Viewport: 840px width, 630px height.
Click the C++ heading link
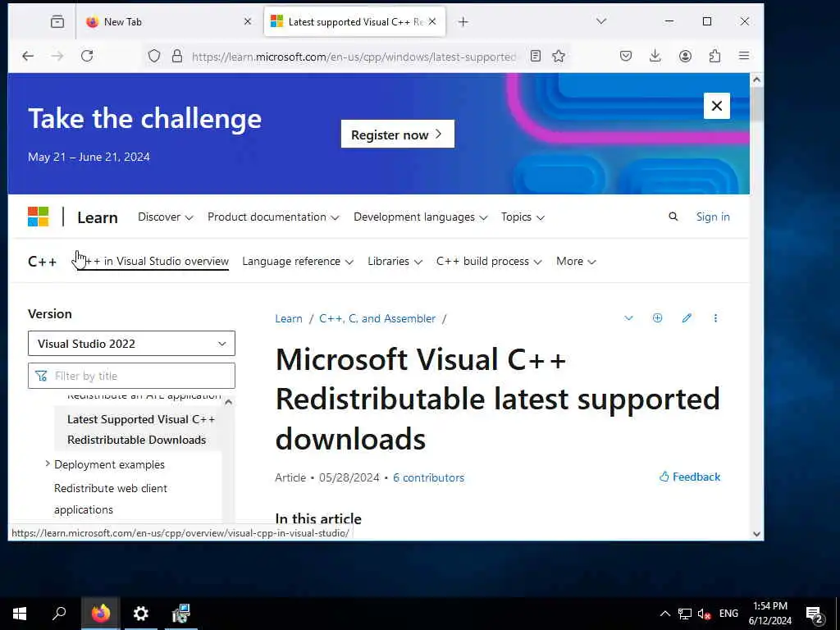[43, 262]
